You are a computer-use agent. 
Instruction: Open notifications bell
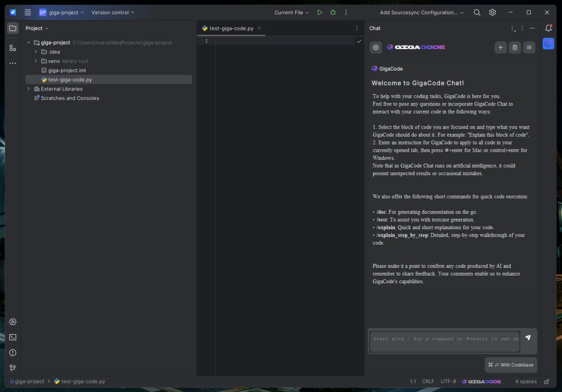point(548,28)
